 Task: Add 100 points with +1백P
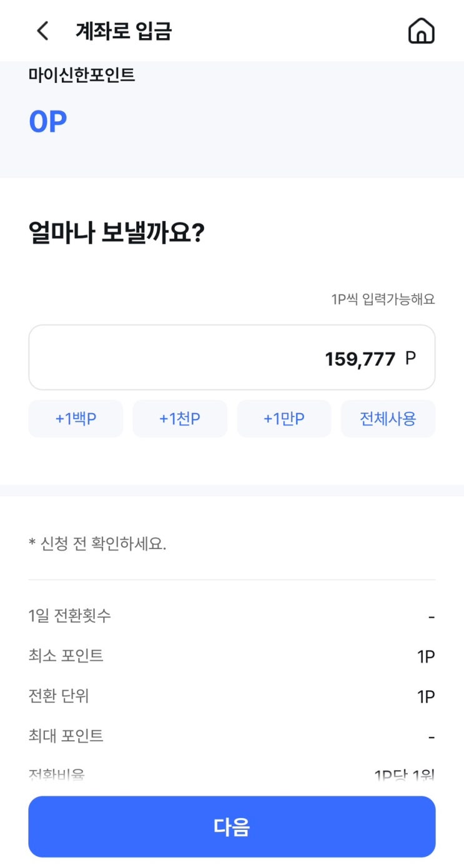pyautogui.click(x=76, y=419)
